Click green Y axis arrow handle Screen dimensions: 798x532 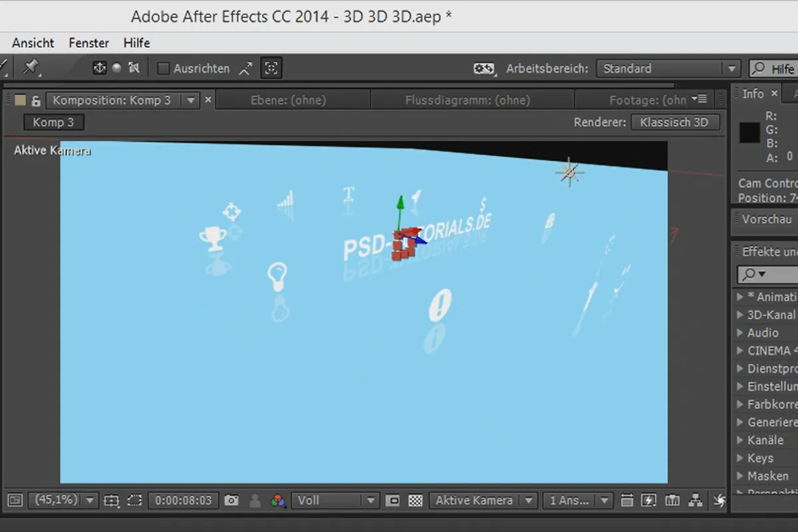(400, 203)
